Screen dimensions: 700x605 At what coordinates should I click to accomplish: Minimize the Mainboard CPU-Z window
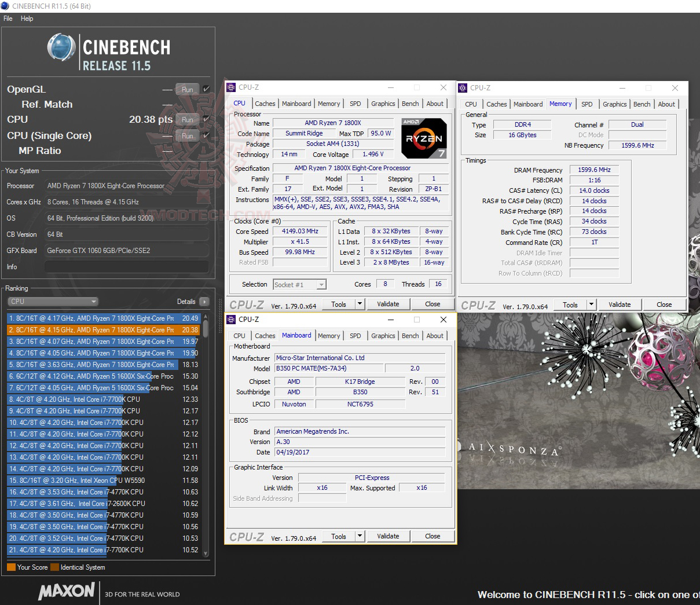coord(391,320)
